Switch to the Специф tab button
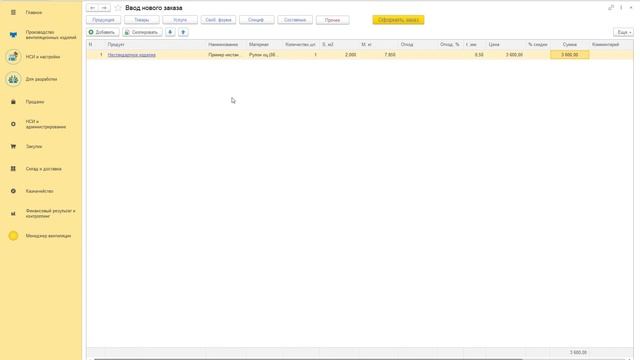640x360 pixels. point(256,20)
